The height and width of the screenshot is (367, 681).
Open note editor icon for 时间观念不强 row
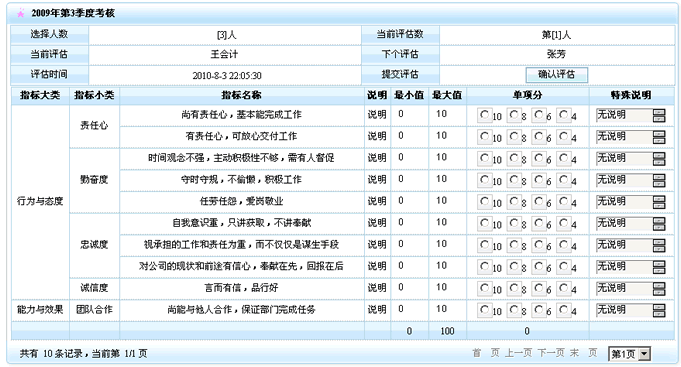point(659,159)
